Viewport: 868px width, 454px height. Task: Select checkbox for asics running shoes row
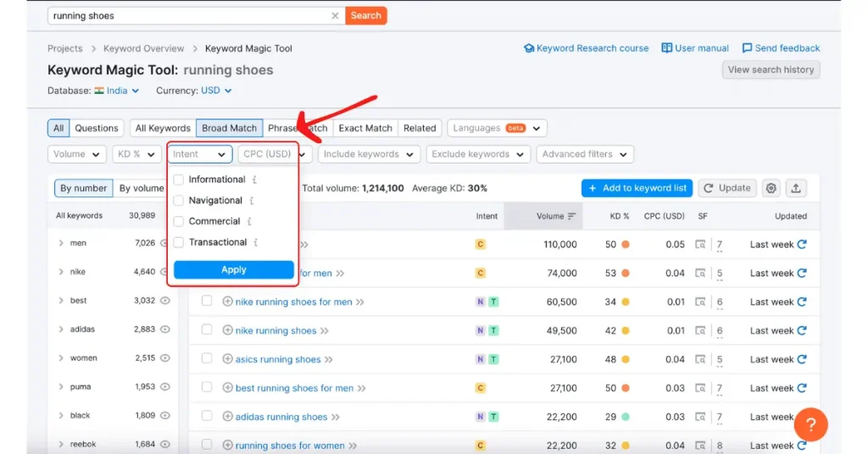point(207,358)
